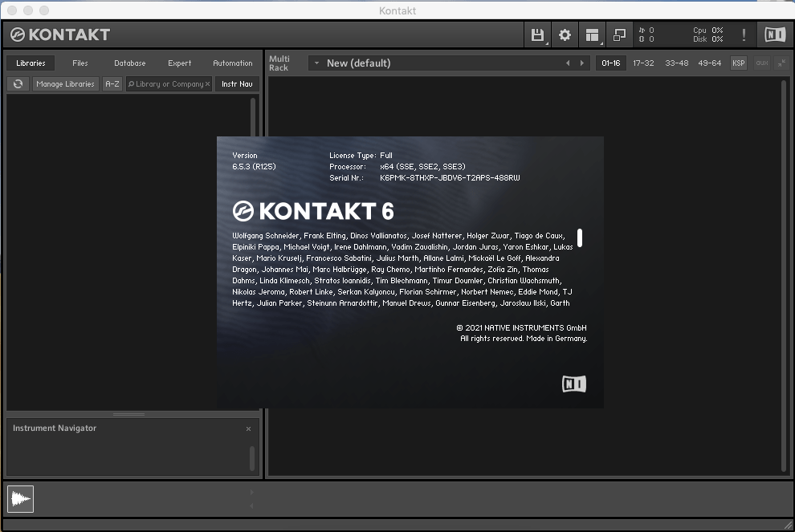This screenshot has width=795, height=532.
Task: Select rack page 33-48
Action: [677, 63]
